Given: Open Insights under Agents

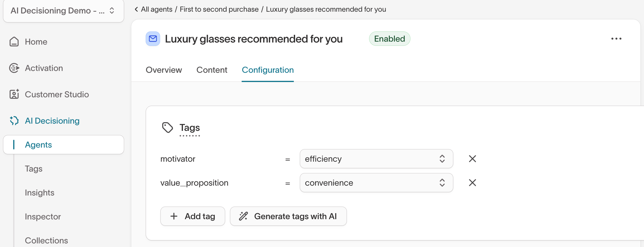Looking at the screenshot, I should [x=40, y=193].
